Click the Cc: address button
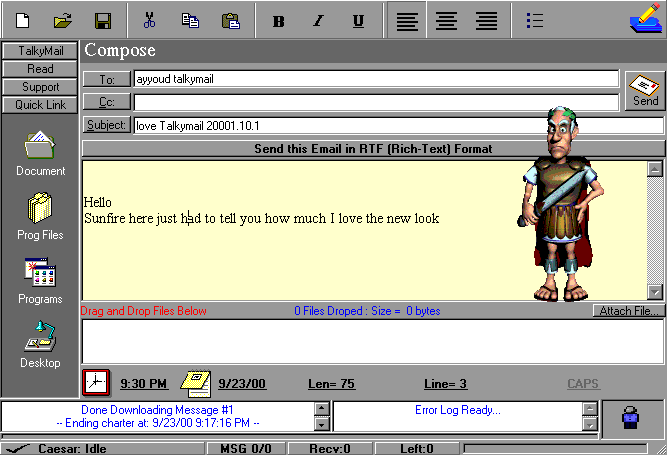 tap(107, 102)
